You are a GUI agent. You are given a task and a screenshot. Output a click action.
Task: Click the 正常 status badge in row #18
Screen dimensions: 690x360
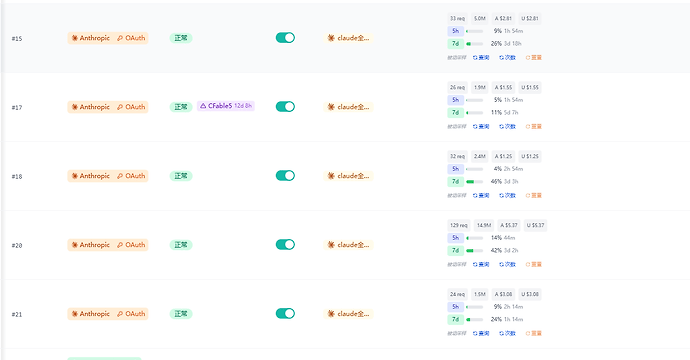181,176
